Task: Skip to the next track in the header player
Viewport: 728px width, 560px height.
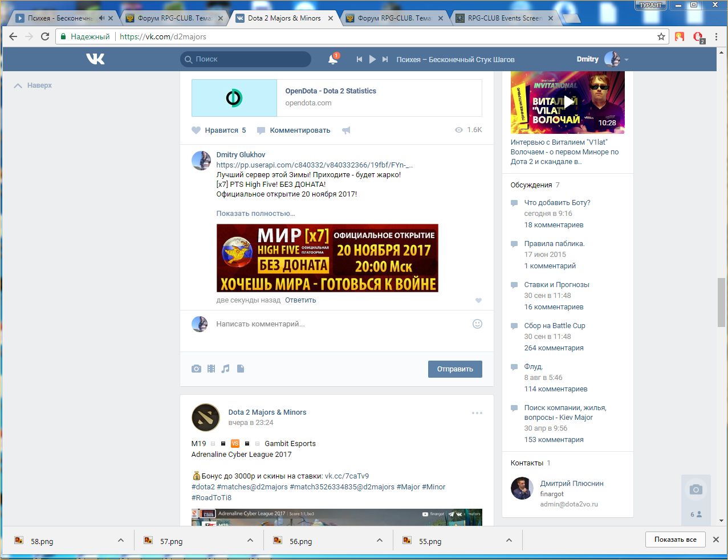Action: click(385, 59)
